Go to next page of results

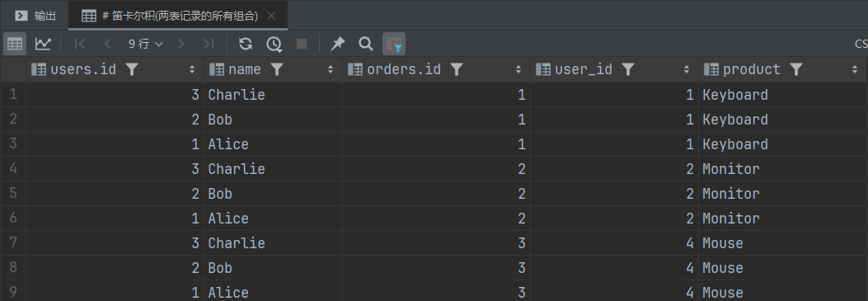(x=181, y=44)
